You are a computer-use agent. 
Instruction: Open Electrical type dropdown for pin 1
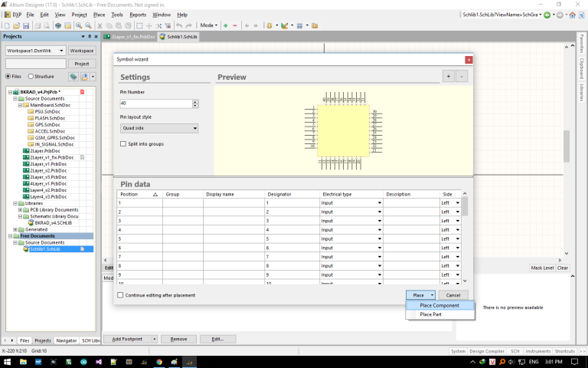(x=379, y=202)
